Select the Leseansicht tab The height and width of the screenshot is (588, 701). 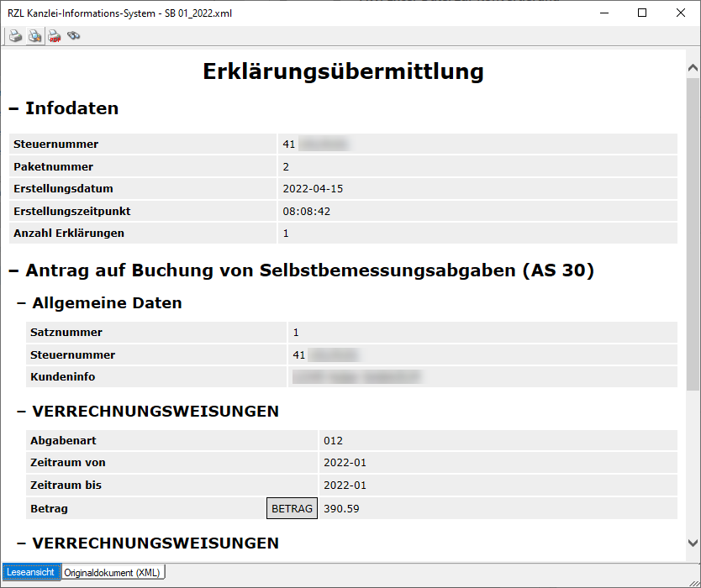pyautogui.click(x=31, y=573)
